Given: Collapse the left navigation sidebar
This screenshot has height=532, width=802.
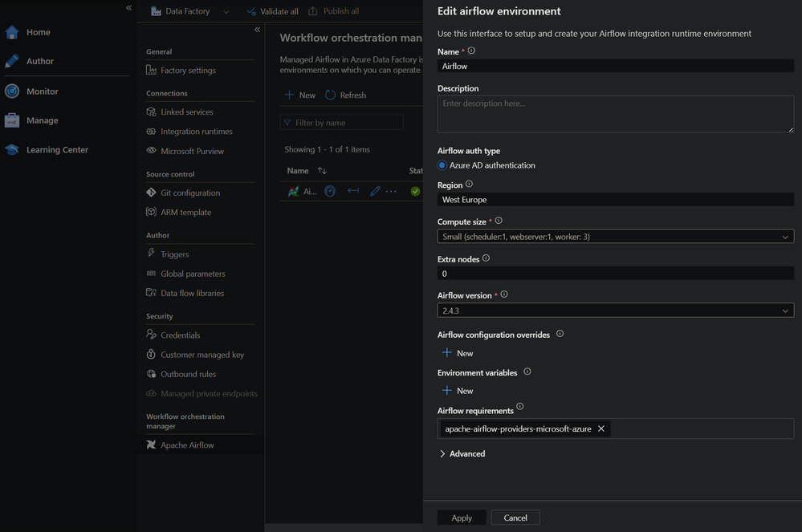Looking at the screenshot, I should [x=128, y=8].
